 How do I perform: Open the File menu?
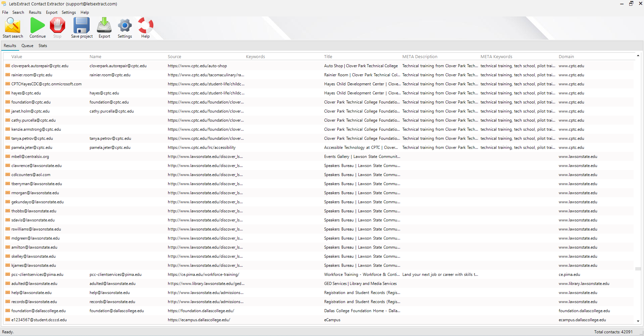point(5,12)
